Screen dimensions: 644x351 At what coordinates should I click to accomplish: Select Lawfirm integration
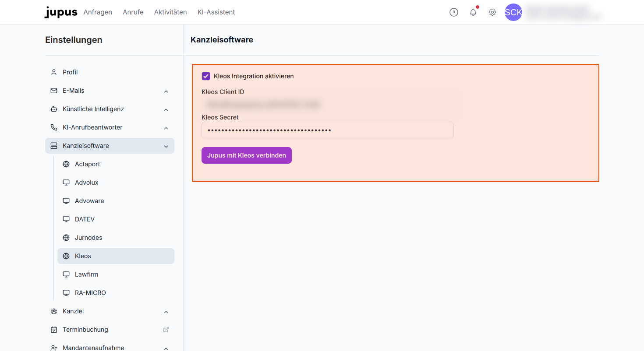tap(116, 274)
